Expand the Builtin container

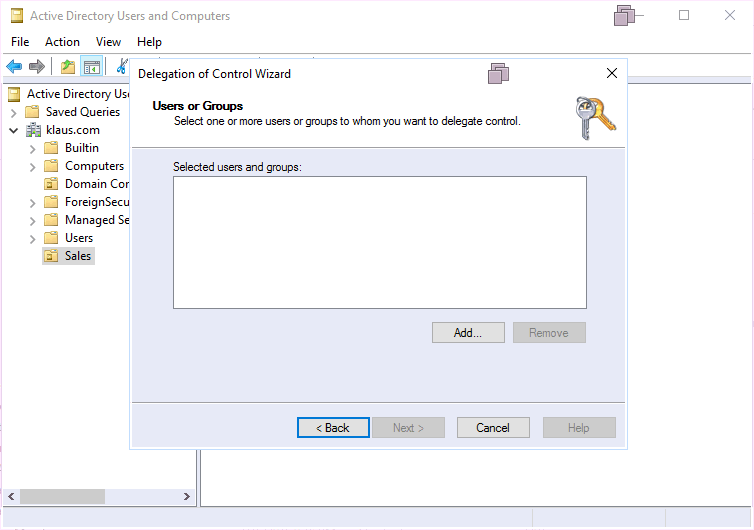pos(32,148)
